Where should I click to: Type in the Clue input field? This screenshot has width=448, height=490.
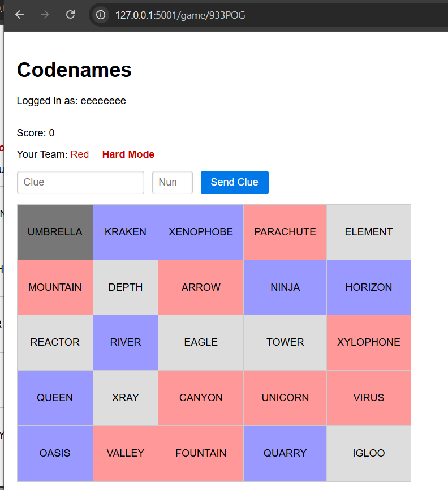pyautogui.click(x=80, y=182)
